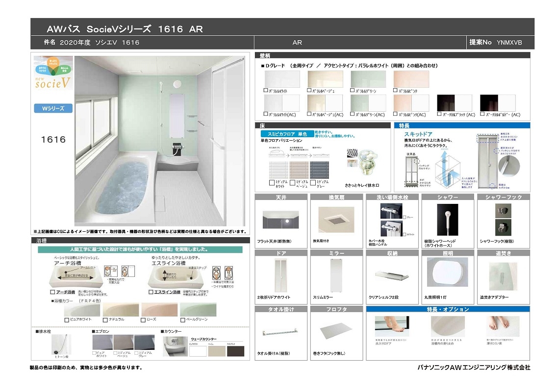Screen dimensions: 555x392
Task: Check the パラレルベージュ(AC) box
Action: pyautogui.click(x=309, y=114)
